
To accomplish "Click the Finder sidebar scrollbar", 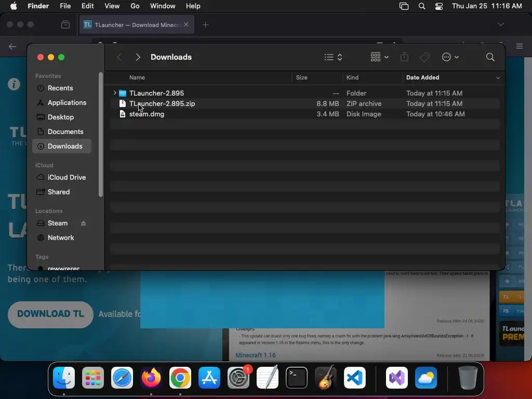I will 100,135.
